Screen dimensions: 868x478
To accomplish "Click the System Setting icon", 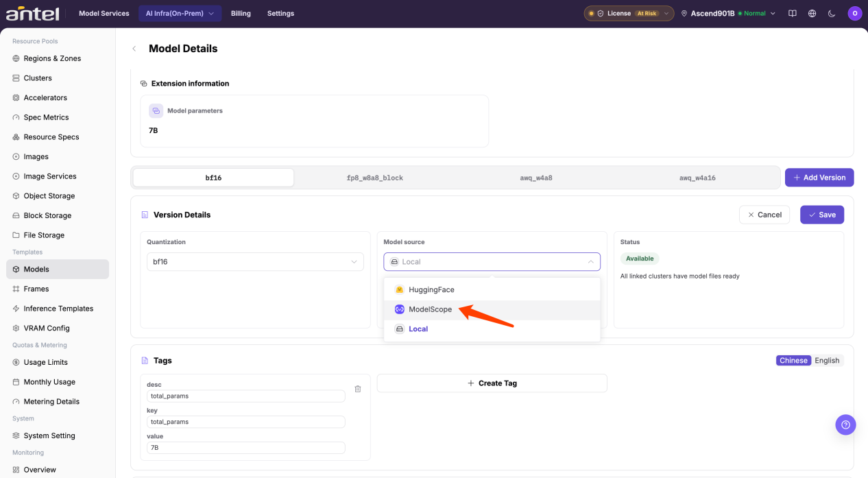I will tap(16, 435).
